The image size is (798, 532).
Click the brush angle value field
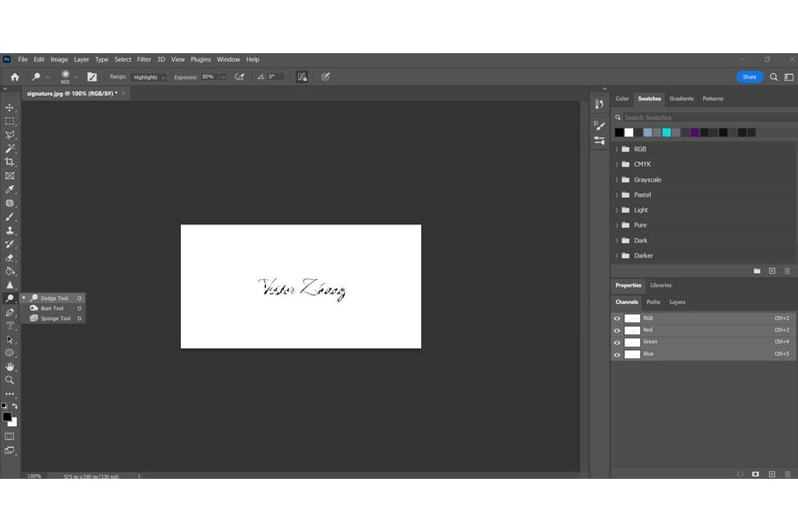pos(276,77)
